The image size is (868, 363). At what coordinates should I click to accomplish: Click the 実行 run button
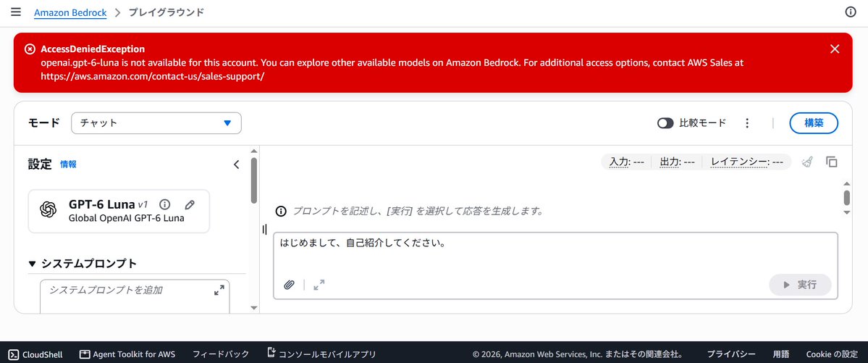point(800,285)
